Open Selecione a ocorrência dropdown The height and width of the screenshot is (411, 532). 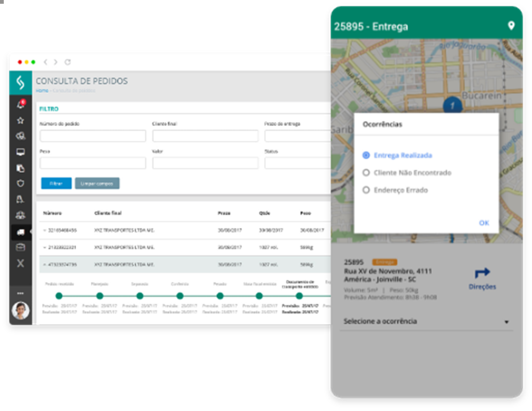(x=426, y=322)
